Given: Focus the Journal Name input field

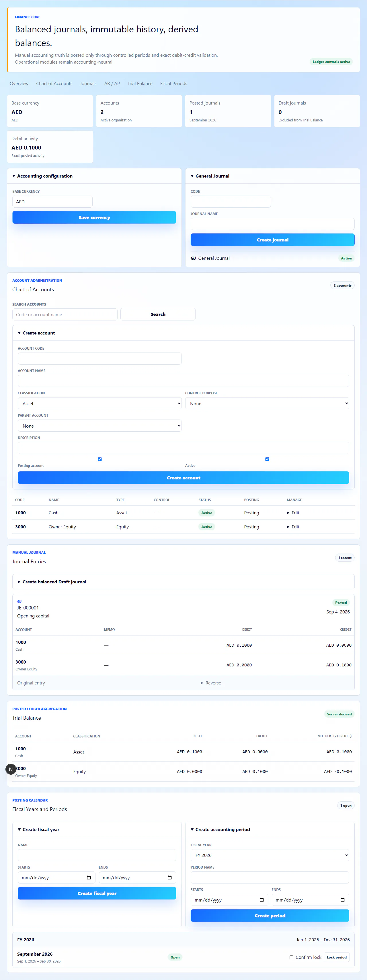Looking at the screenshot, I should 273,224.
